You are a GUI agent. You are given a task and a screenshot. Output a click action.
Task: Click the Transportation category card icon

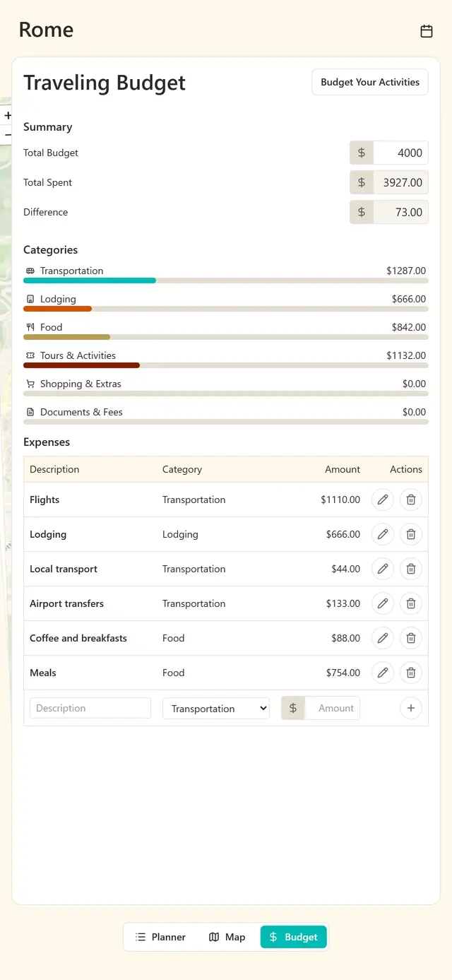click(x=29, y=270)
